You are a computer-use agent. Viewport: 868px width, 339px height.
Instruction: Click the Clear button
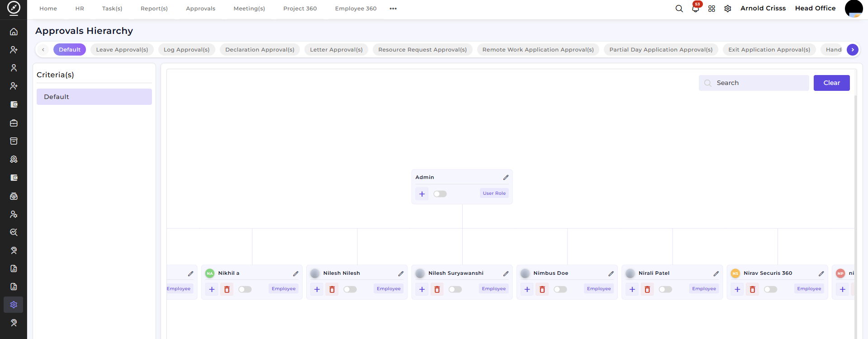click(831, 83)
